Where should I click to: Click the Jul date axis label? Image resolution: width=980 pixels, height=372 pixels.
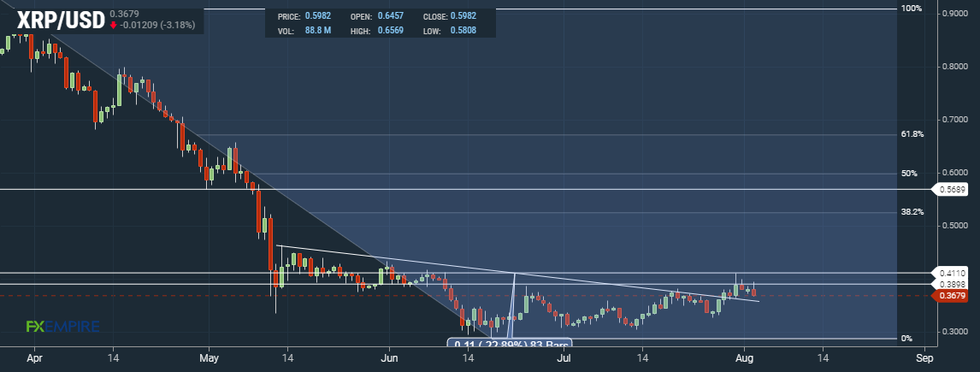(564, 358)
